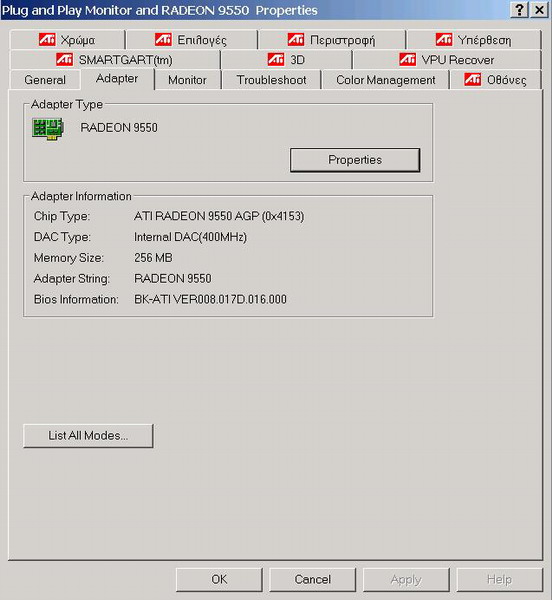The height and width of the screenshot is (600, 552).
Task: Click the Adapter String label
Action: coord(72,279)
